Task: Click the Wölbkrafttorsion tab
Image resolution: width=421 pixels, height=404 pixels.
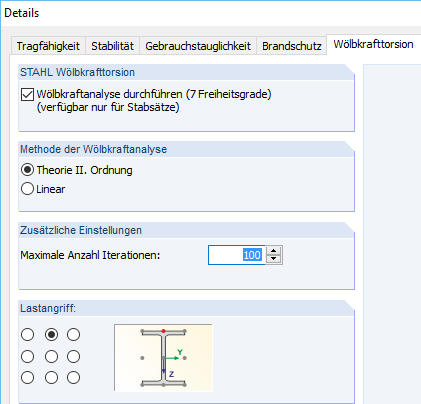Action: click(x=373, y=44)
